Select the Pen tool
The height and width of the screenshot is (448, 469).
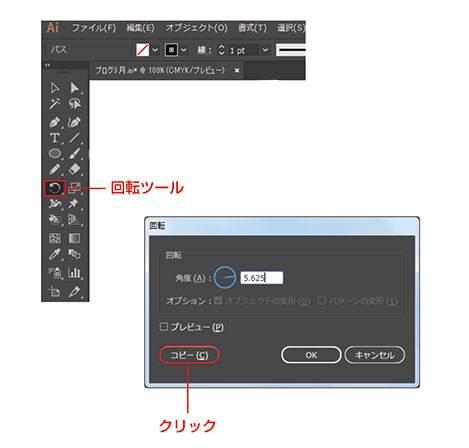point(55,122)
